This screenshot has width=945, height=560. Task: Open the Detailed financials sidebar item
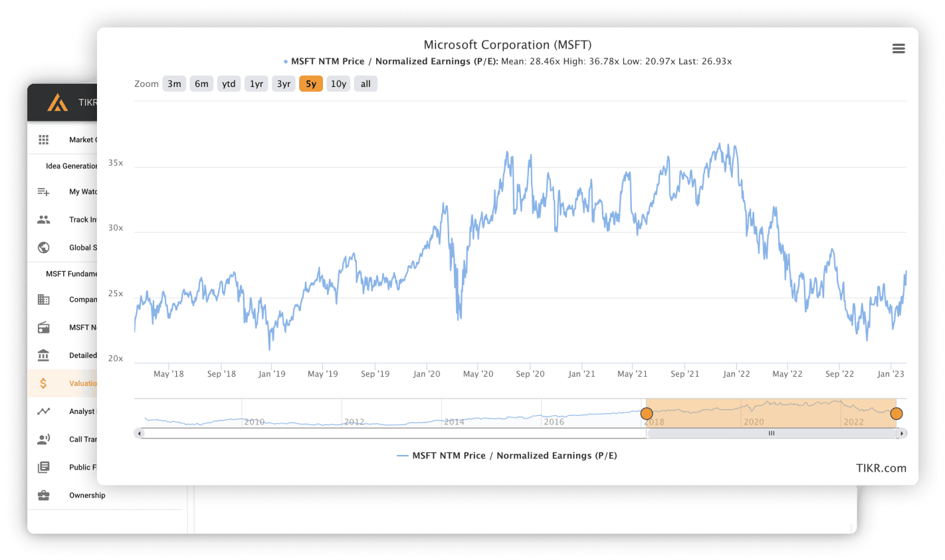(x=62, y=355)
